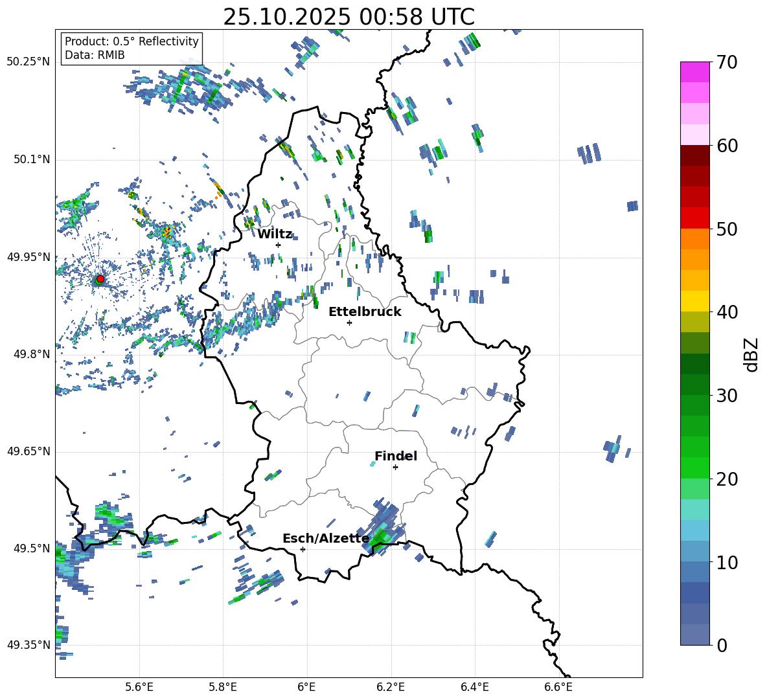The height and width of the screenshot is (700, 767).
Task: Select the Findel city label
Action: [395, 456]
